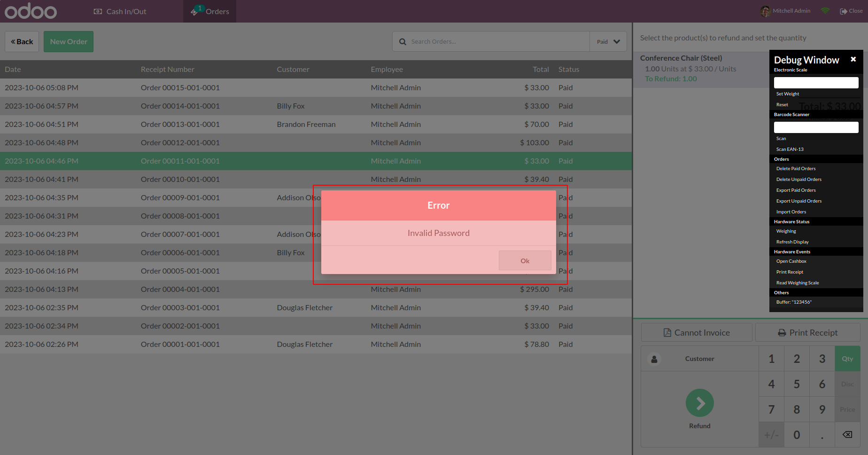Click Export Unpaid Orders
Image resolution: width=868 pixels, height=455 pixels.
coord(799,201)
